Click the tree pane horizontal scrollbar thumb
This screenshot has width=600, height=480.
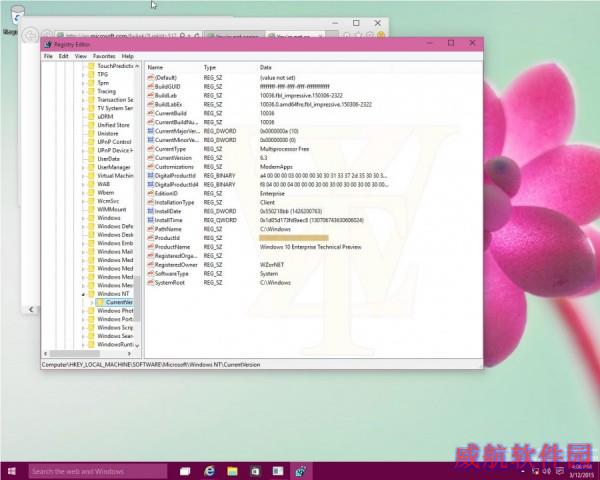pos(75,353)
